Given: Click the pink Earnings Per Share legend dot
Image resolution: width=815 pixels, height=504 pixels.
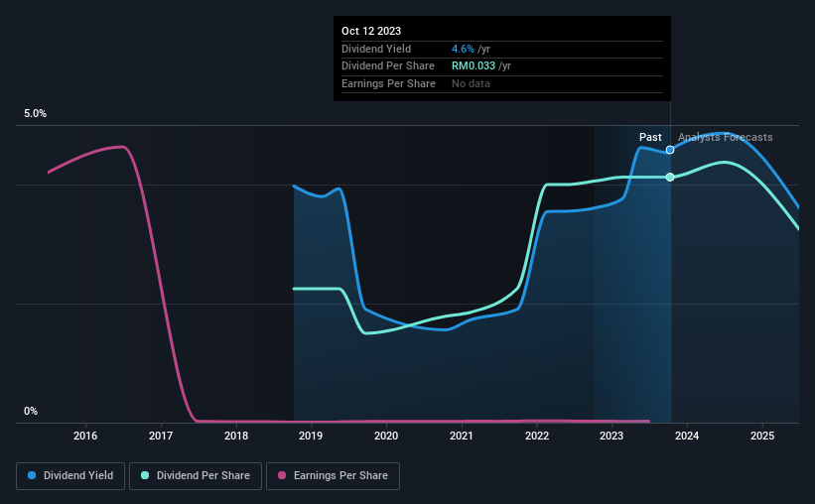Looking at the screenshot, I should point(282,475).
